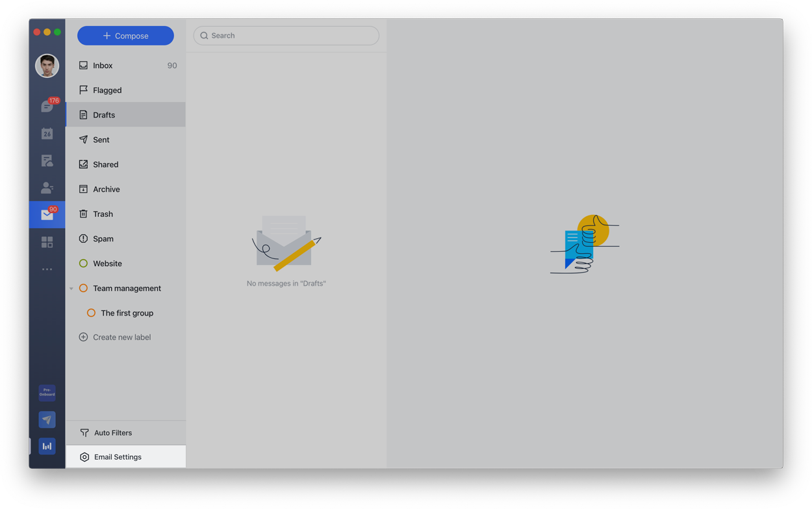
Task: Click the No messages in "Drafts" text
Action: (286, 283)
